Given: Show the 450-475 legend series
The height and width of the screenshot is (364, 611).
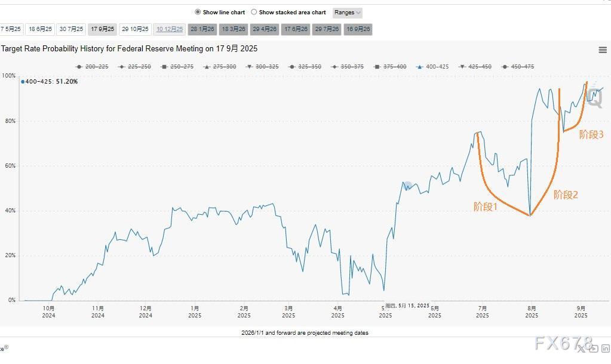Looking at the screenshot, I should [x=518, y=67].
